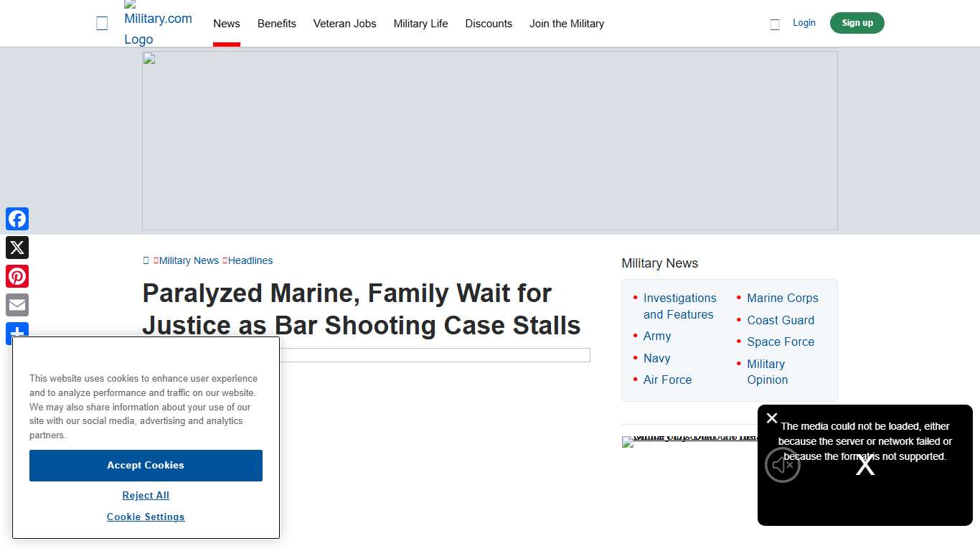The image size is (980, 551).
Task: Select the Military Life menu item
Action: click(421, 24)
